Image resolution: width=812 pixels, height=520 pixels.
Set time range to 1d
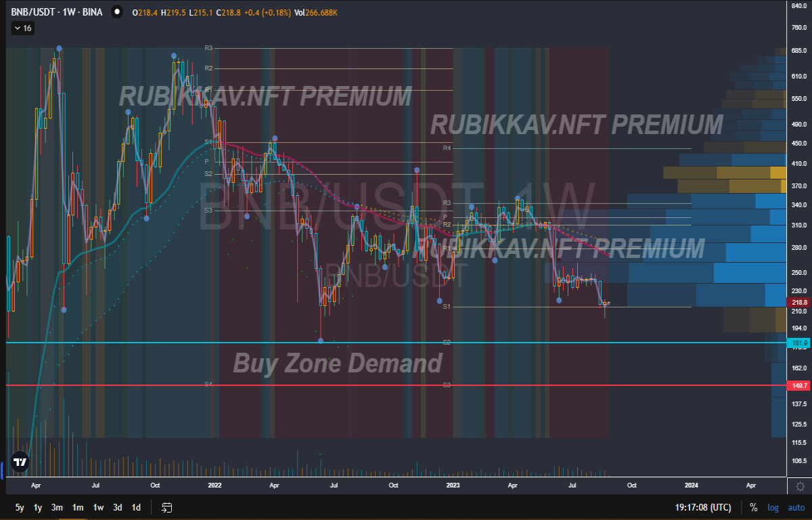(136, 507)
